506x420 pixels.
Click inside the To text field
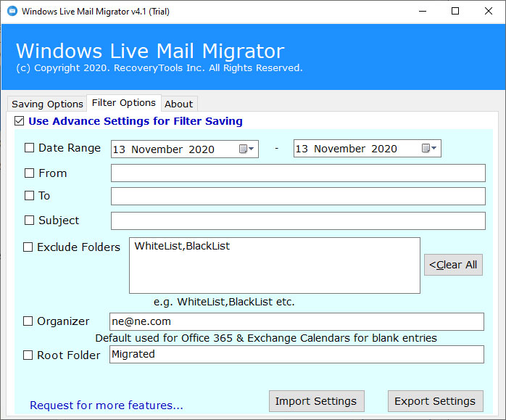298,197
